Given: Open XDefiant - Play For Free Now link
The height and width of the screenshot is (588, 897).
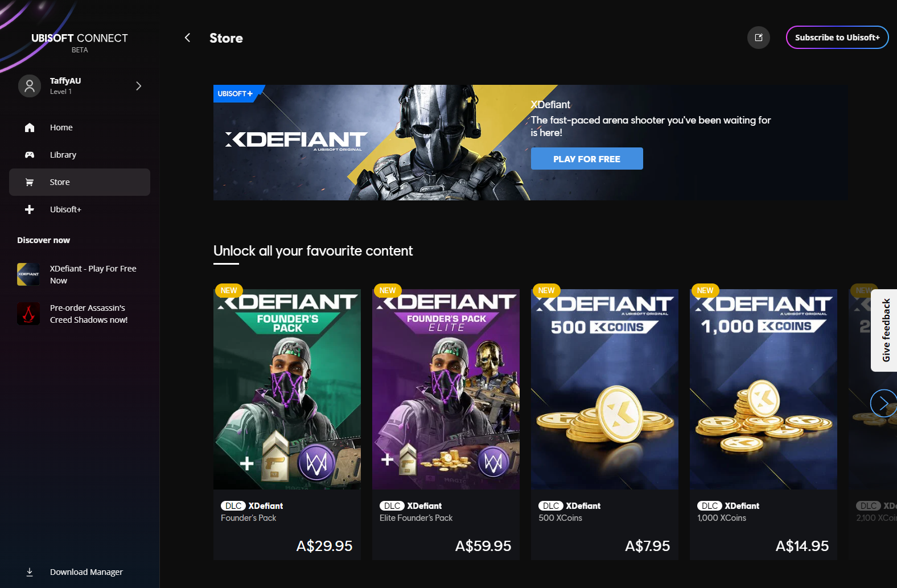Looking at the screenshot, I should [x=93, y=274].
